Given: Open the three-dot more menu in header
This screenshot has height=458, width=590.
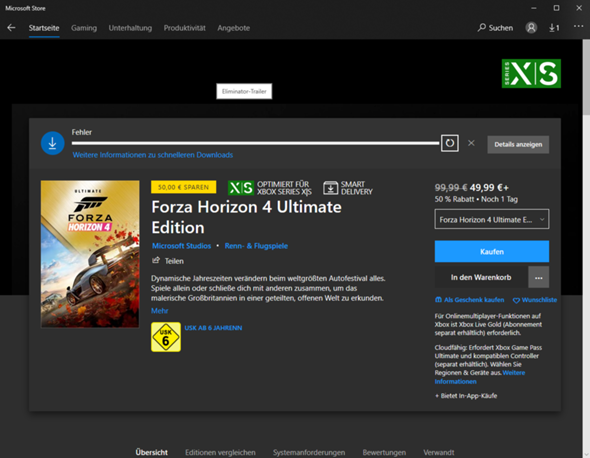Looking at the screenshot, I should (x=578, y=26).
